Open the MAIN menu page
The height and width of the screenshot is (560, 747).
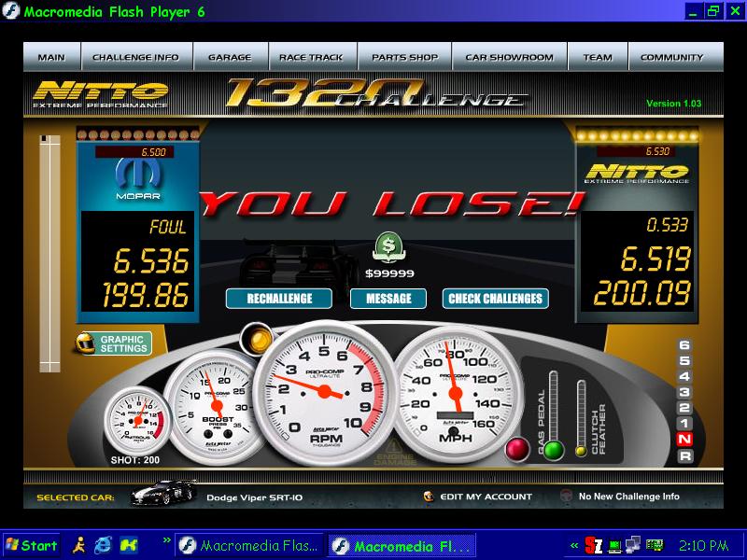pyautogui.click(x=52, y=57)
